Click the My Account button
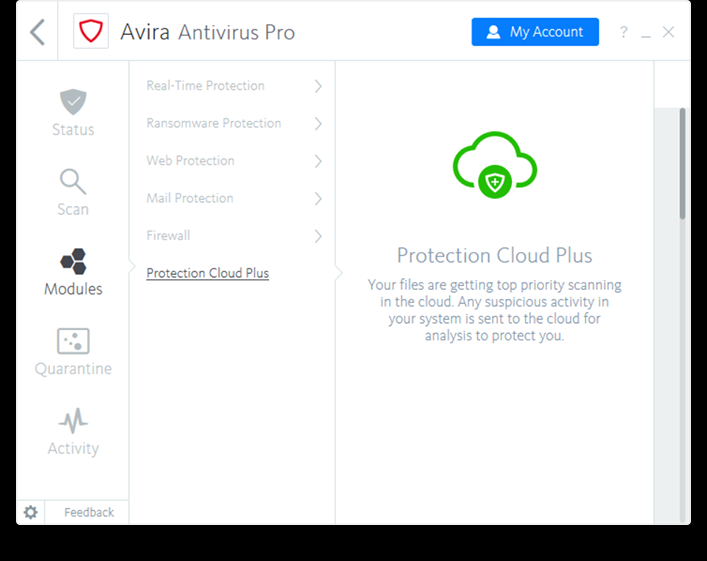 click(x=535, y=32)
